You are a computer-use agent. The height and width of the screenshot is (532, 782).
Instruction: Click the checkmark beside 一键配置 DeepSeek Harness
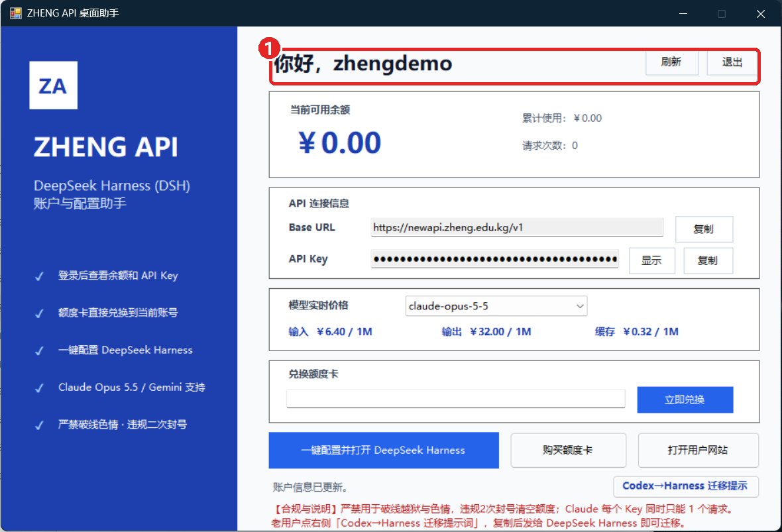pos(39,351)
